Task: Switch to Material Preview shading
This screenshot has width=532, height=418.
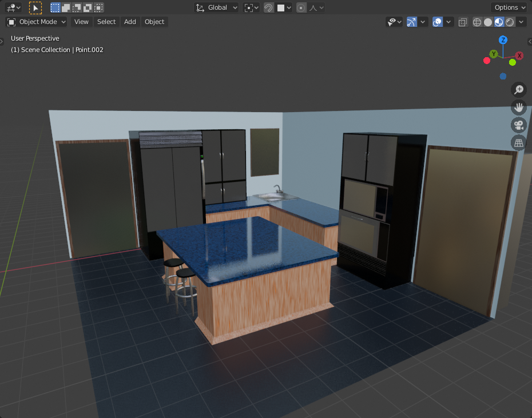Action: point(499,22)
